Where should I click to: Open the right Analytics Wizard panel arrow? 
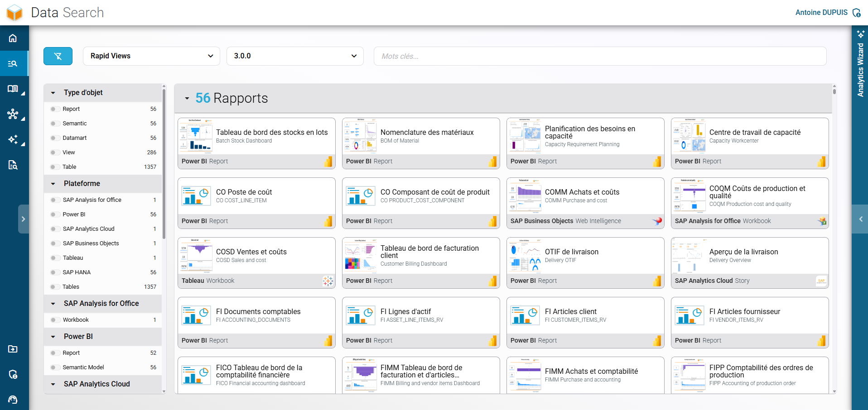(x=860, y=219)
